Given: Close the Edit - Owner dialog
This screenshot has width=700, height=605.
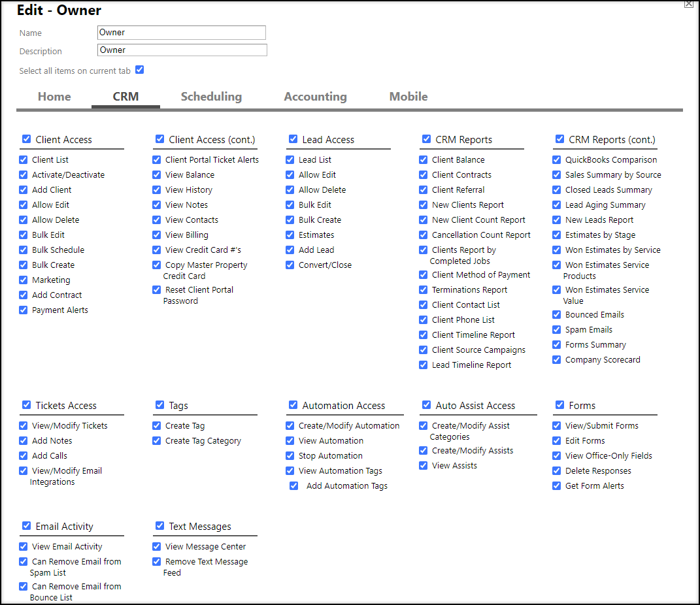Looking at the screenshot, I should pyautogui.click(x=688, y=5).
